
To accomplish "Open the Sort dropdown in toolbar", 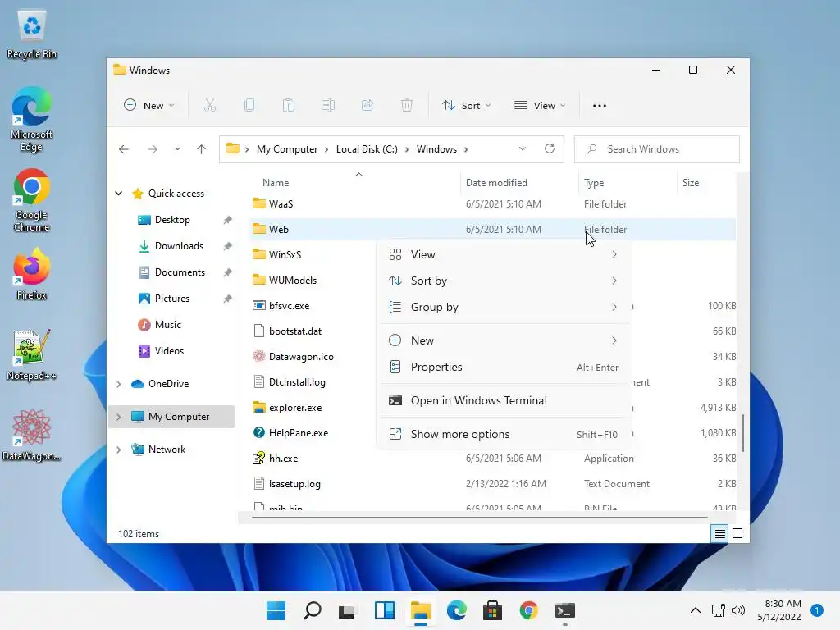I will (466, 106).
